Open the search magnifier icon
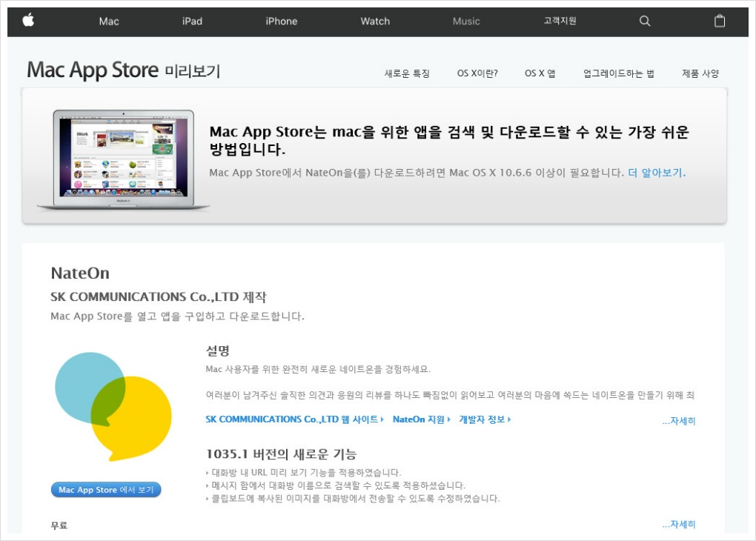 (x=645, y=21)
